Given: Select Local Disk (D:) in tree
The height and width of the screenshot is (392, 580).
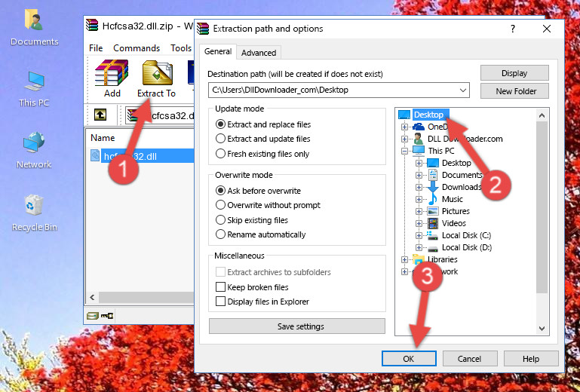Looking at the screenshot, I should pyautogui.click(x=467, y=247).
